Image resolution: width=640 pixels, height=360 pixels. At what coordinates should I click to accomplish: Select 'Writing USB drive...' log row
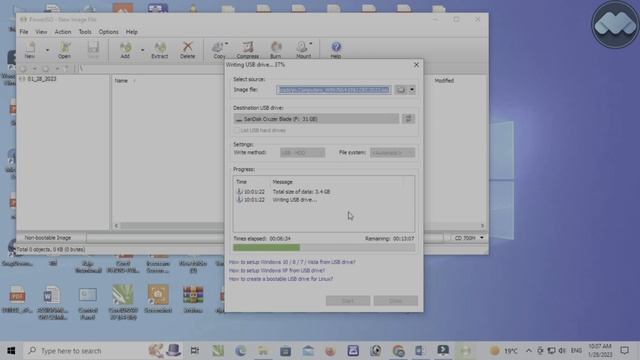coord(295,200)
